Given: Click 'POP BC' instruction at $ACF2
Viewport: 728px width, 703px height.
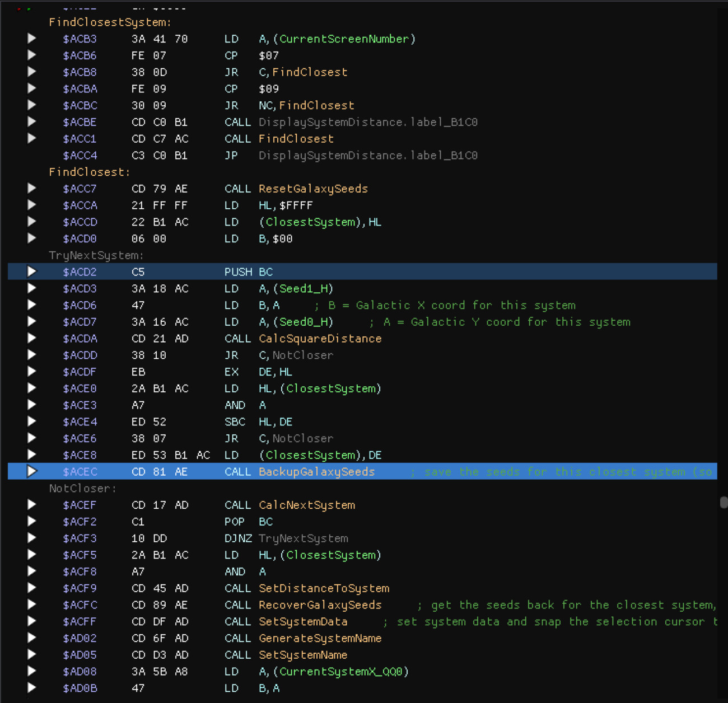Looking at the screenshot, I should [x=249, y=521].
